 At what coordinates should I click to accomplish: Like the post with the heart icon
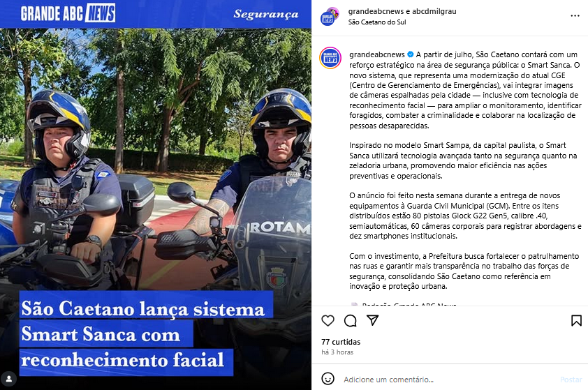pos(328,321)
